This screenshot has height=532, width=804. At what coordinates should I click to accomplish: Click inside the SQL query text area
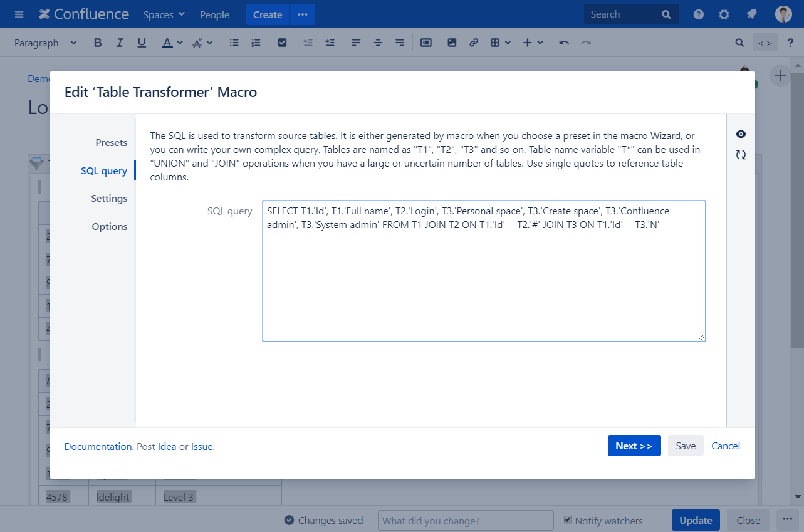click(484, 282)
